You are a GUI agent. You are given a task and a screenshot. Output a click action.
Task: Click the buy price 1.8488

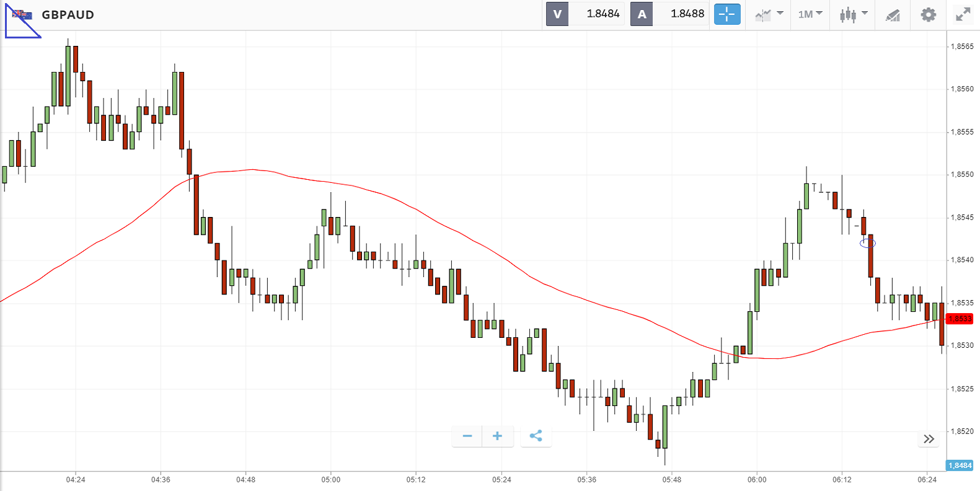click(687, 14)
